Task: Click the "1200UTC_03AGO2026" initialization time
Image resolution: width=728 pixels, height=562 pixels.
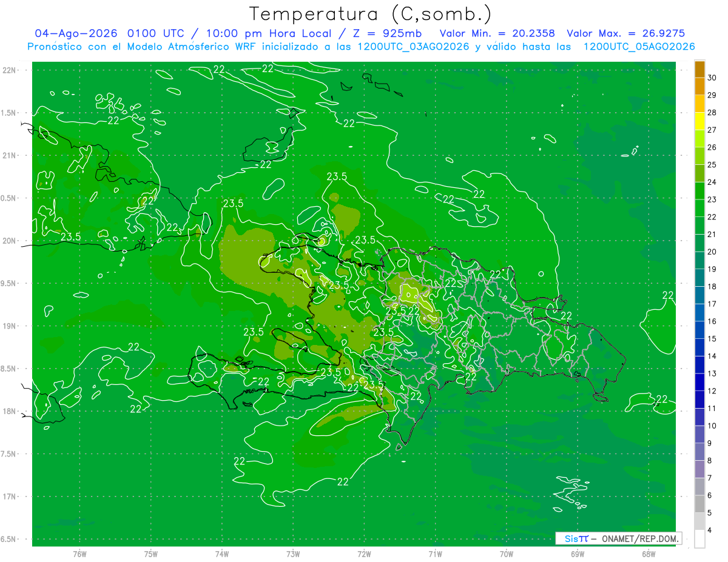Action: click(x=413, y=47)
